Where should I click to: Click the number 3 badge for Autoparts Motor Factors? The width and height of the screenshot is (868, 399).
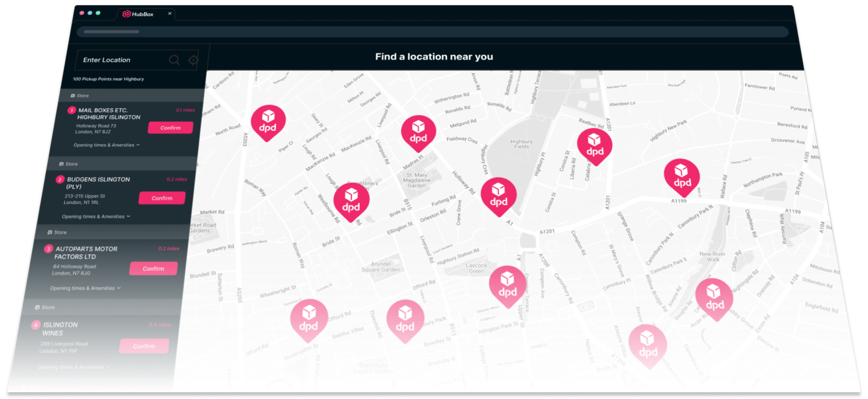point(48,249)
